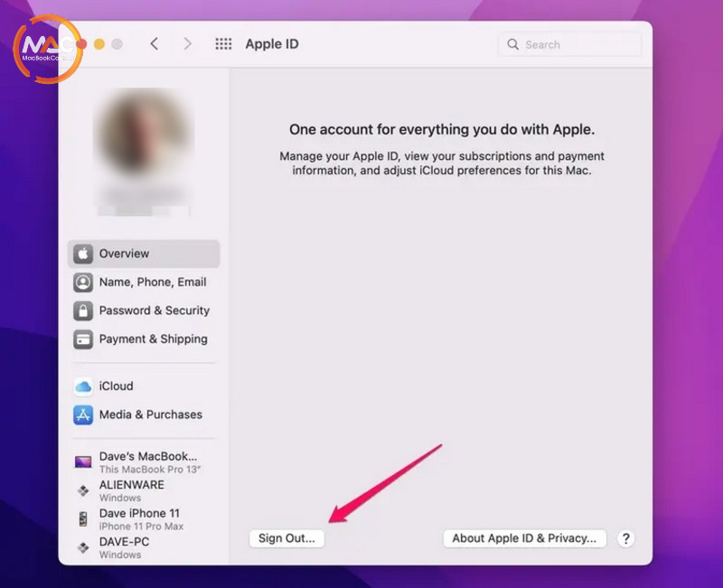
Task: Show all preferences grid icon
Action: point(223,44)
